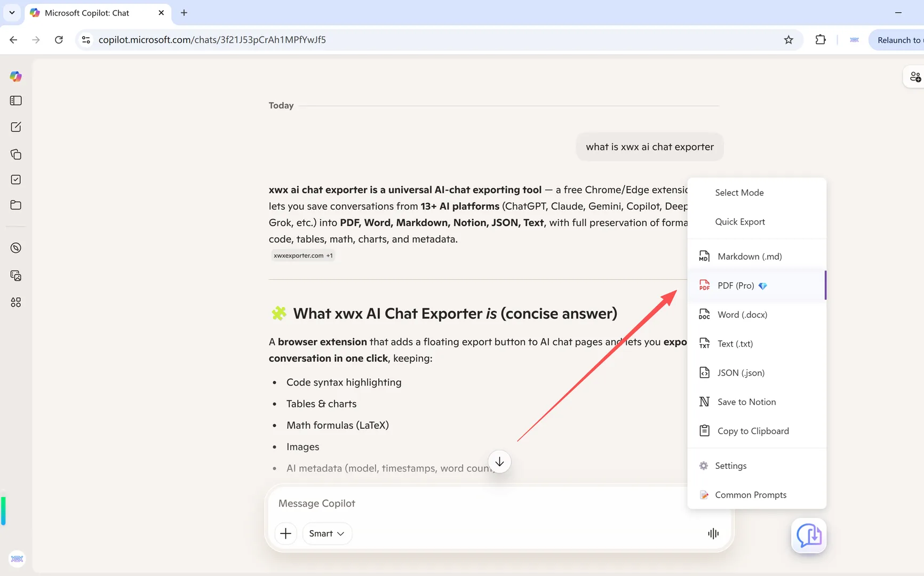Close the Microsoft Copilot: Chat tab

pos(161,13)
